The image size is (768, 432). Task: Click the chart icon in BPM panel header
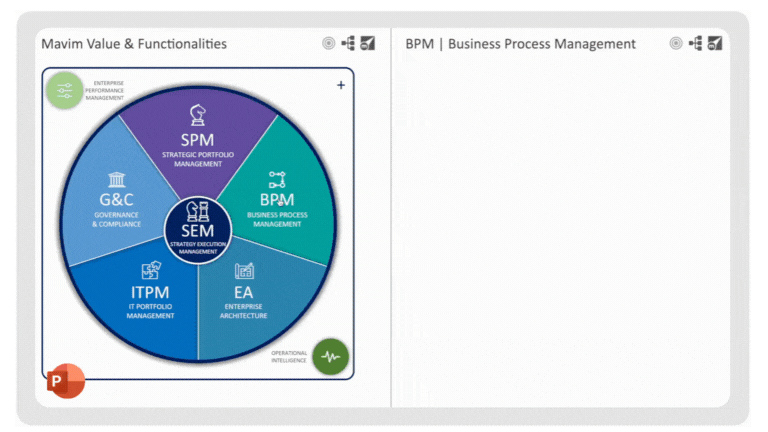coord(714,43)
